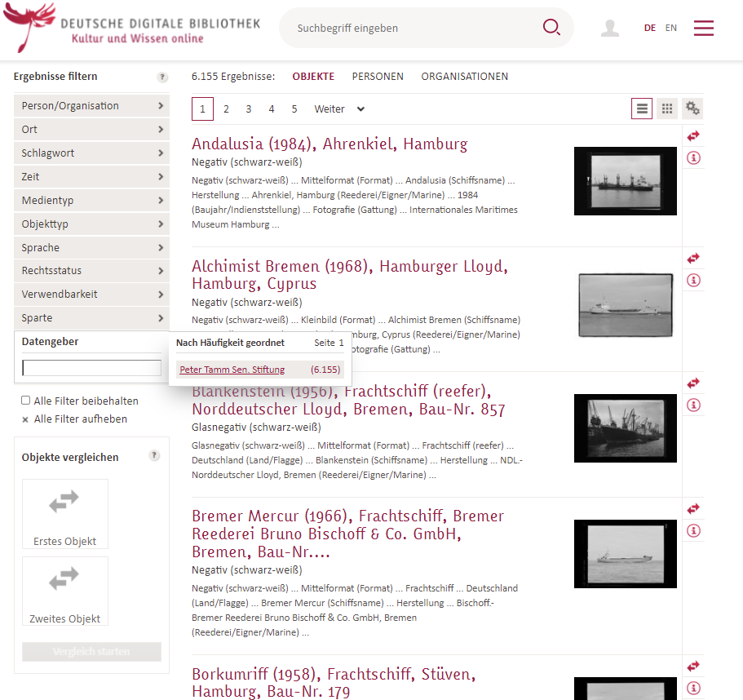Add Bremer Mercur (1966) result to comparison
Viewport: 743px width, 700px height.
[693, 508]
